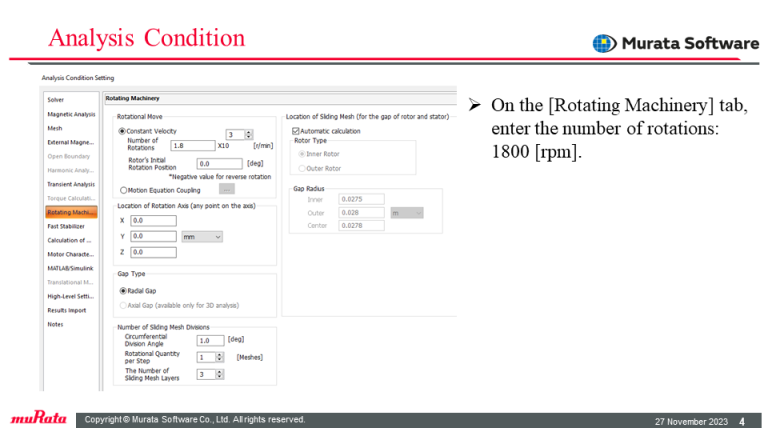Click the Rotor's Initial Rotation Position field

tap(219, 163)
